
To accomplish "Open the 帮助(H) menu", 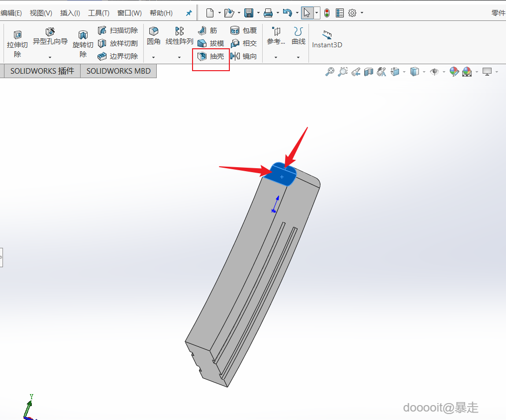I will tap(161, 13).
